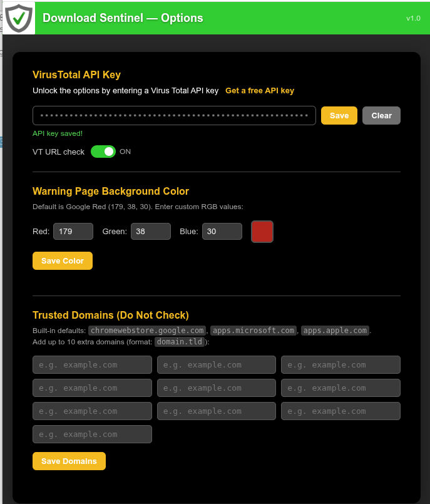430x504 pixels.
Task: Click the VirusTotal API Key heading
Action: (76, 75)
